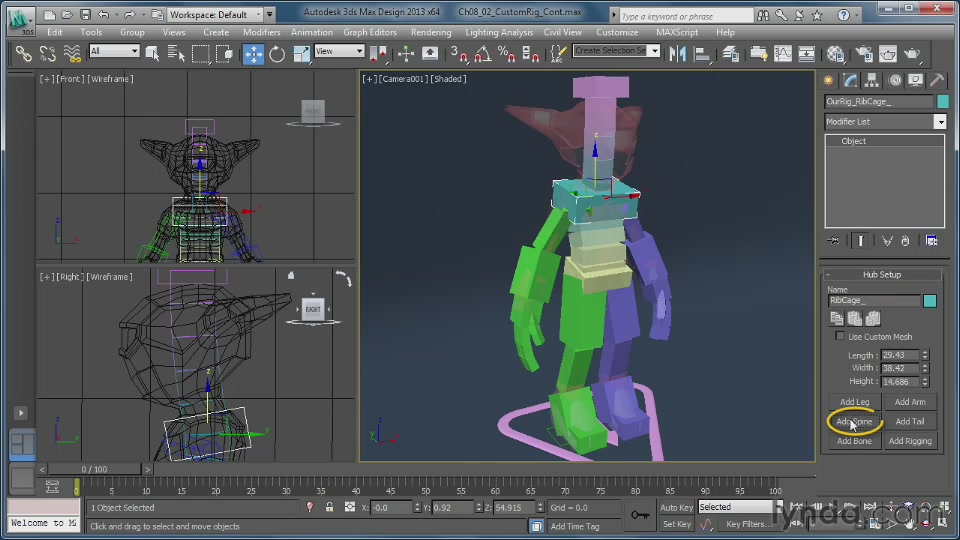Activate Select and Move tool
The width and height of the screenshot is (960, 540).
[253, 54]
